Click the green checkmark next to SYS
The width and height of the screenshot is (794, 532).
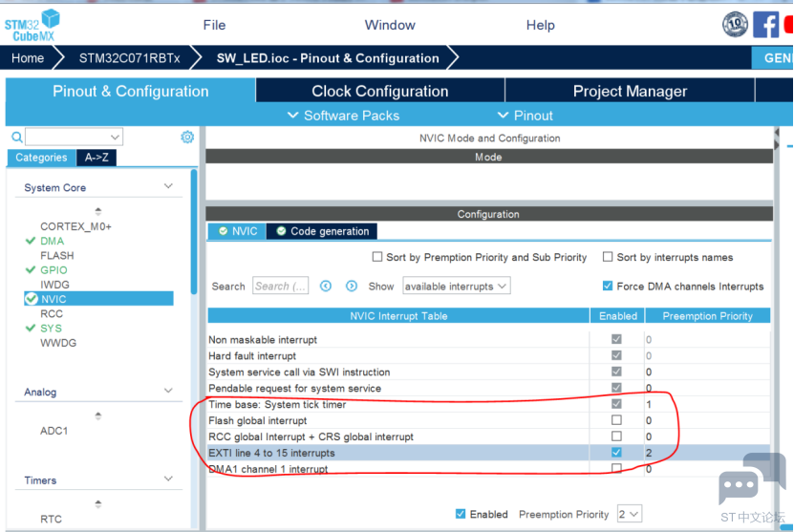(x=31, y=328)
